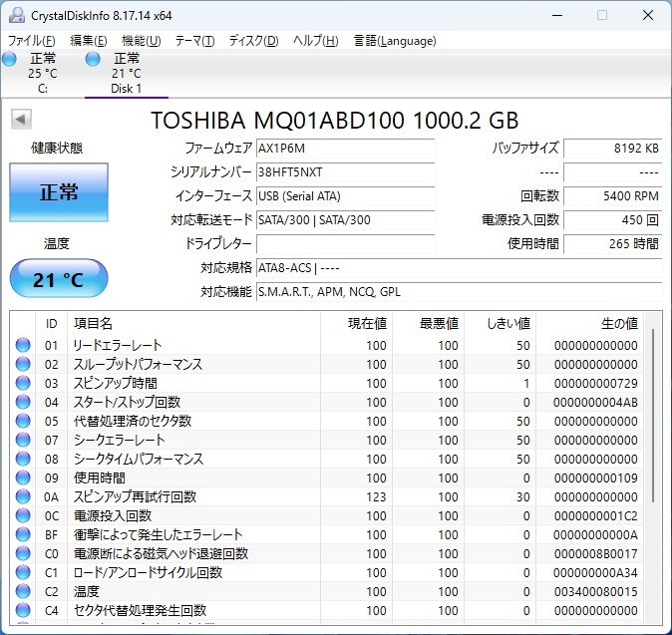Click the C: drive status orb
The image size is (672, 635).
point(10,60)
